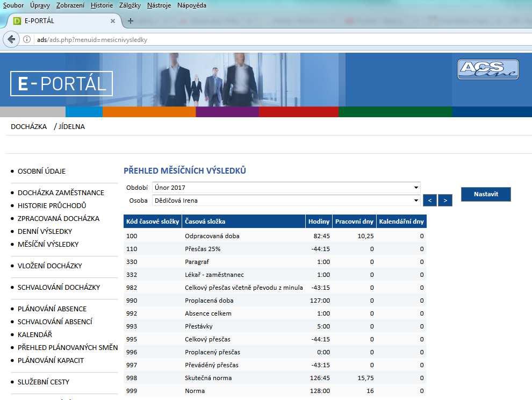The width and height of the screenshot is (532, 400).
Task: Go to next person with > button
Action: click(x=445, y=201)
